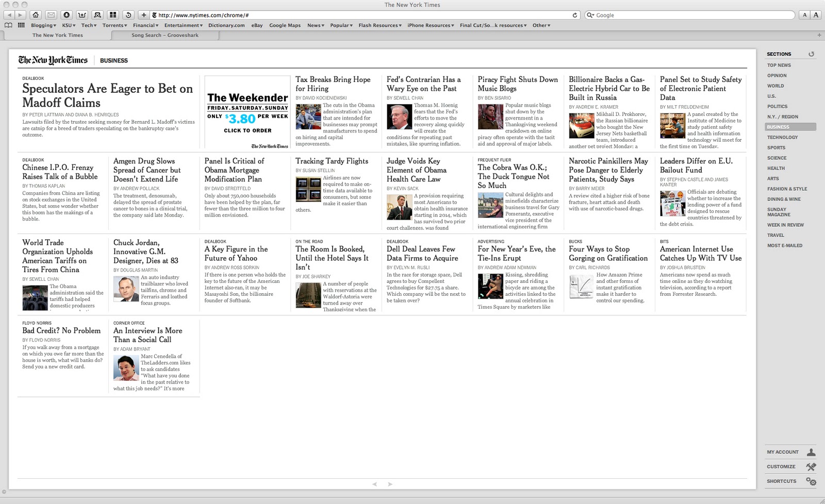Expand the Tech bookmarks folder

click(x=89, y=25)
